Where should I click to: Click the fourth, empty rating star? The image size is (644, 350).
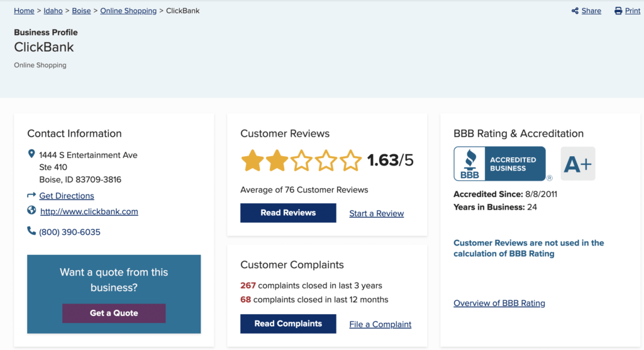click(x=326, y=161)
